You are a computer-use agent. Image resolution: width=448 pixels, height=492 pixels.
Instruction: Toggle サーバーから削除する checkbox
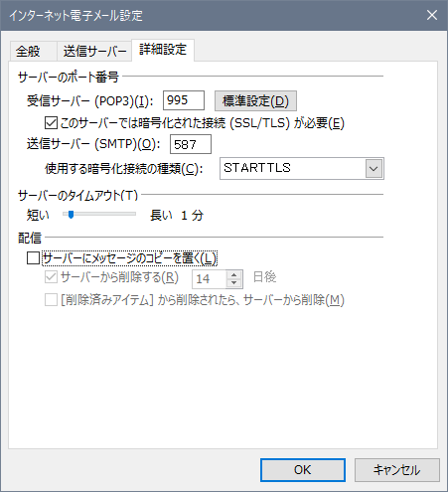[x=51, y=277]
